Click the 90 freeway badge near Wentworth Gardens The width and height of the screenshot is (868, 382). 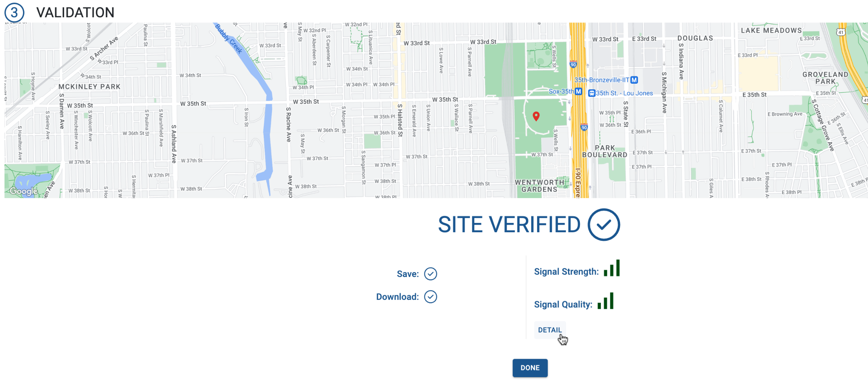coord(584,127)
